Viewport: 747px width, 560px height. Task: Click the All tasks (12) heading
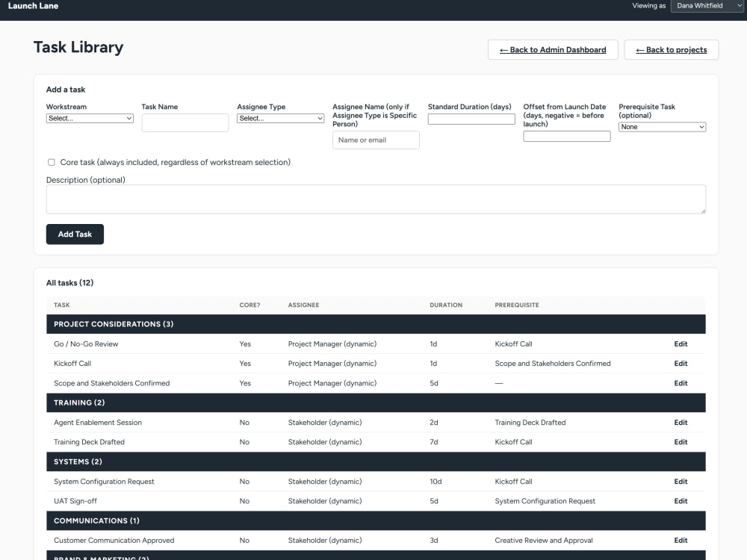click(69, 283)
